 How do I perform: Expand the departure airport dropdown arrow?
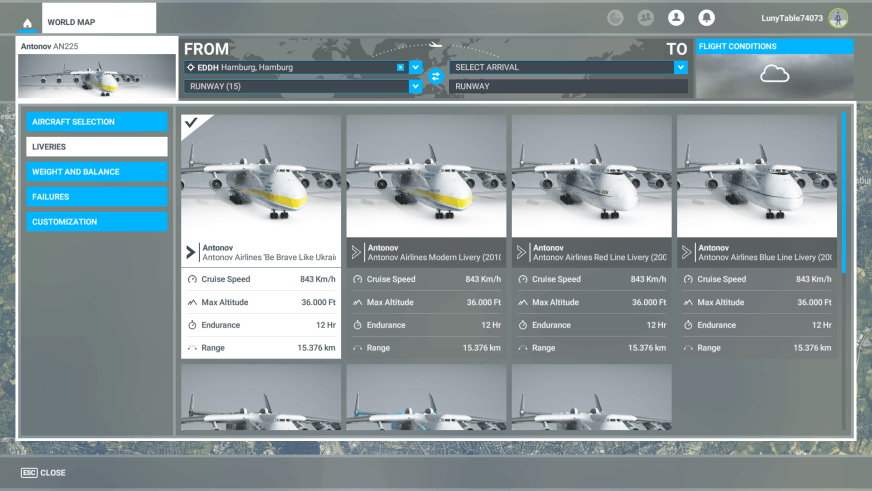click(x=416, y=67)
